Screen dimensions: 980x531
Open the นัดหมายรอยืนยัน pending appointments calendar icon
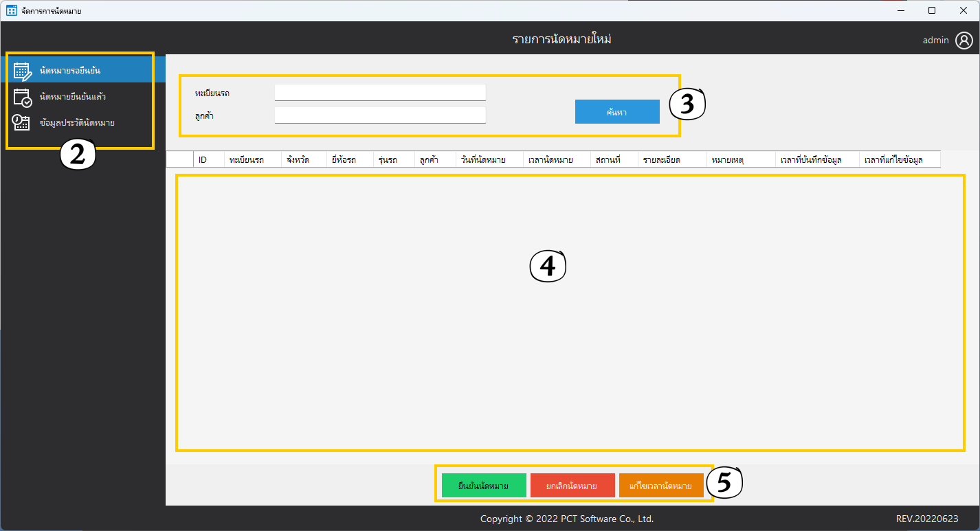[23, 71]
